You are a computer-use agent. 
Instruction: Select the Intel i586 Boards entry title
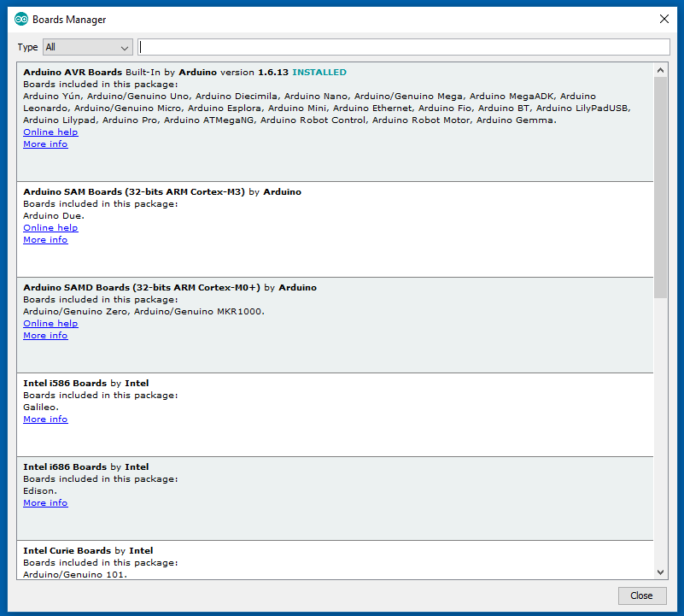65,383
